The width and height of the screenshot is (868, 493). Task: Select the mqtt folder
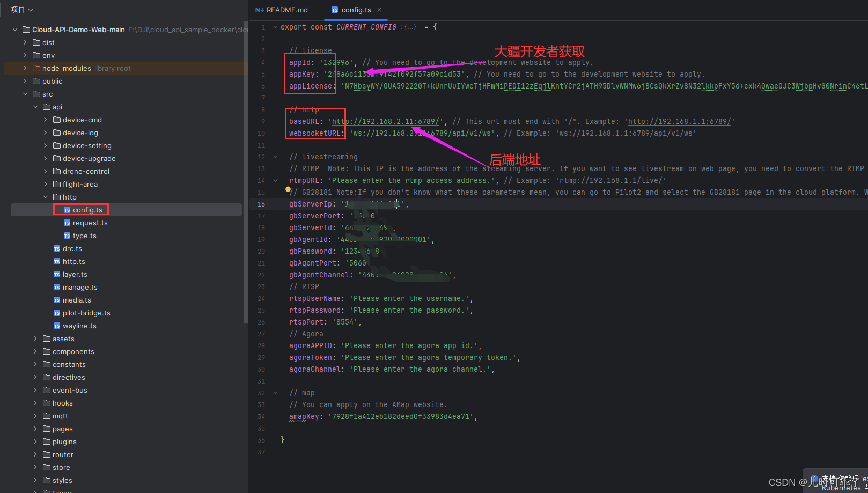tap(60, 416)
